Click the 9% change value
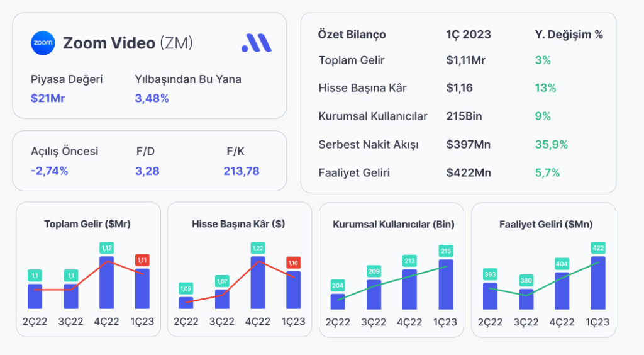 543,116
